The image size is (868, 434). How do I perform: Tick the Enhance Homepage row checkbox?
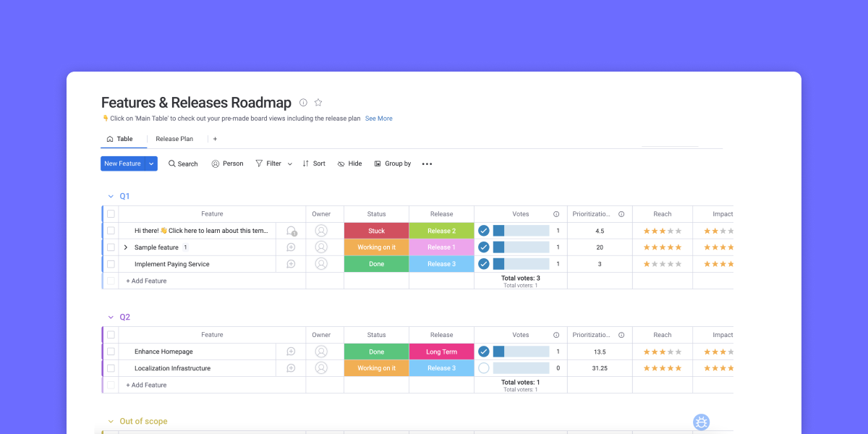[x=111, y=352]
